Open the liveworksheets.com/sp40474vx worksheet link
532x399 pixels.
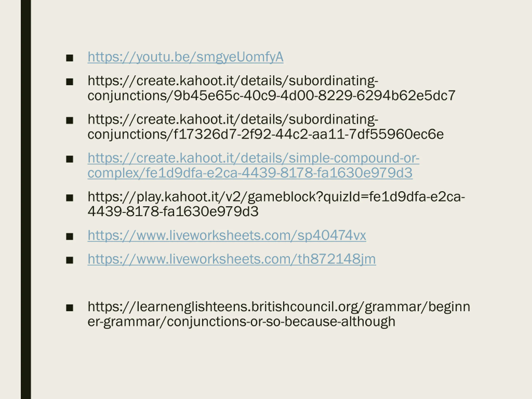(x=227, y=235)
